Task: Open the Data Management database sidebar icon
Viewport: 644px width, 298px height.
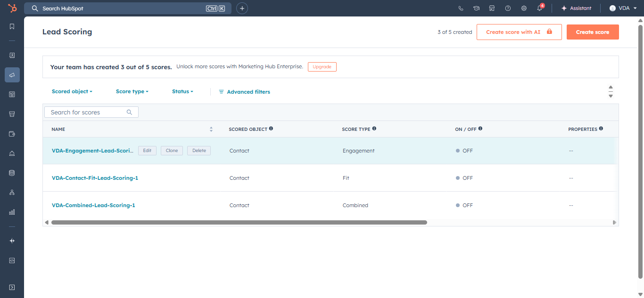Action: click(x=12, y=173)
